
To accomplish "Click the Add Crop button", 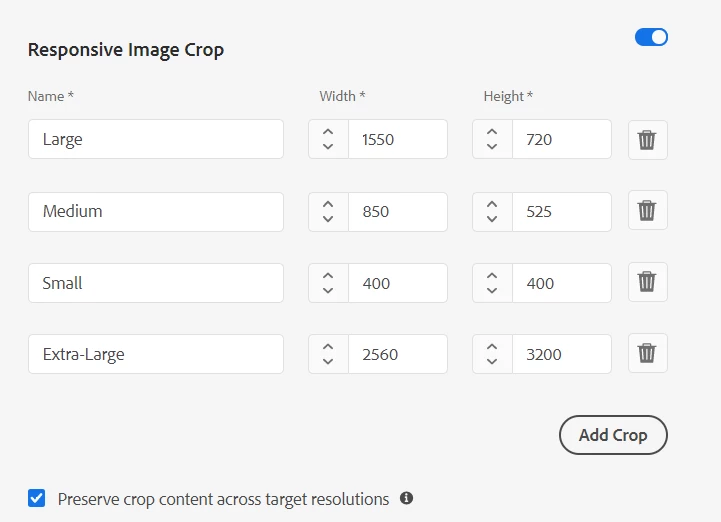I will 612,435.
